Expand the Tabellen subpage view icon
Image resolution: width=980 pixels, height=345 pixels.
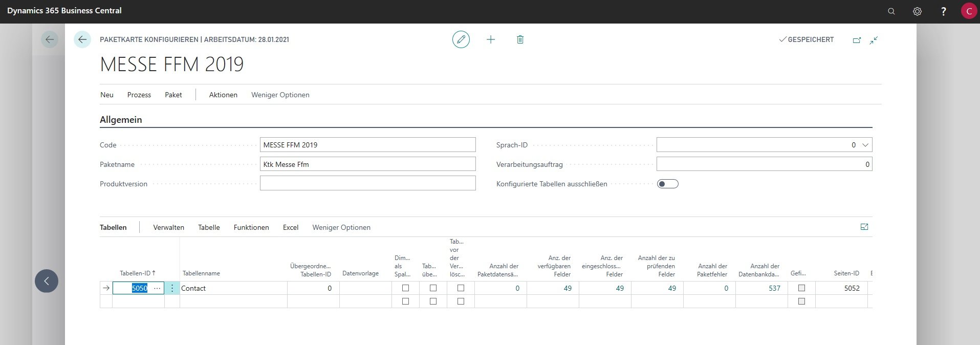pos(864,227)
